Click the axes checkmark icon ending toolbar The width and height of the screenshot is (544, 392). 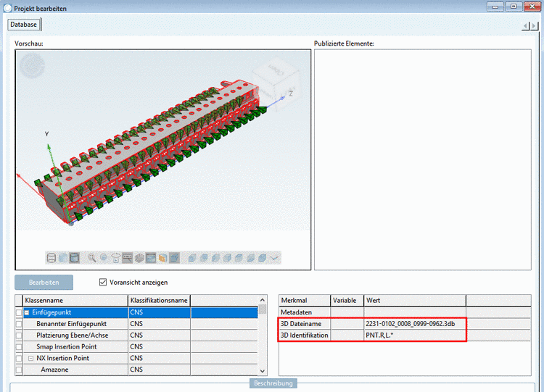point(274,258)
